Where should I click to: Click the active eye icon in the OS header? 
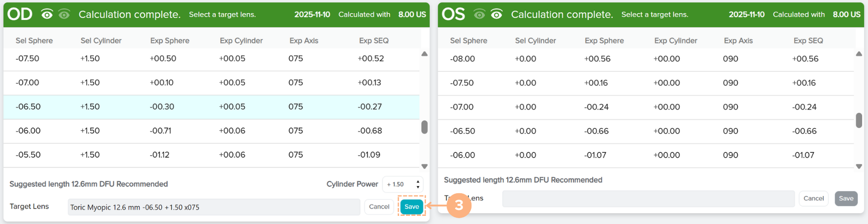tap(496, 14)
